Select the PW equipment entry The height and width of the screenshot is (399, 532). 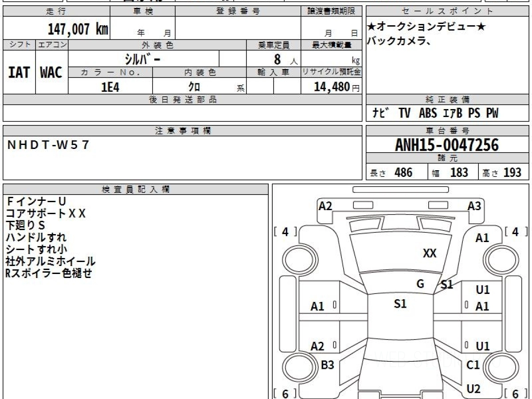pos(492,113)
